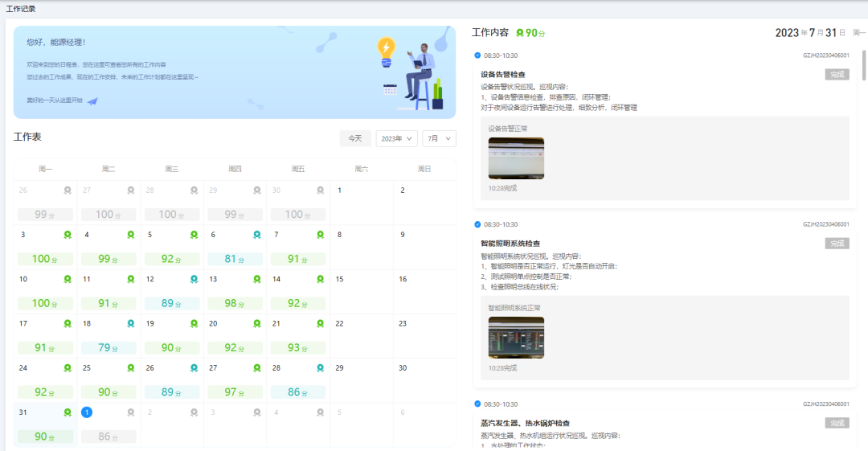Open the 7月 month dropdown
868x451 pixels.
(439, 138)
